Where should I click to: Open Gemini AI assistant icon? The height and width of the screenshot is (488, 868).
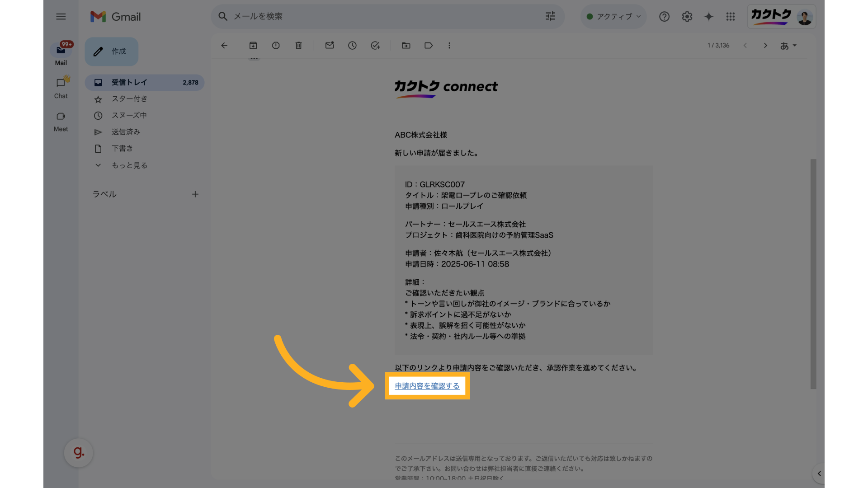tap(708, 16)
